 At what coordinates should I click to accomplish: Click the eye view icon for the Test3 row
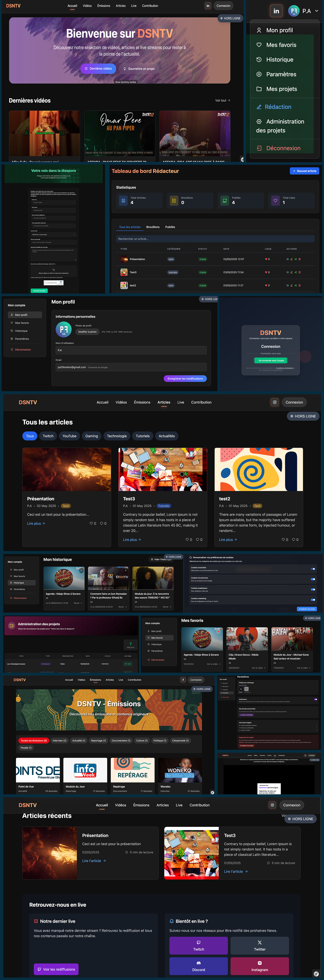pyautogui.click(x=288, y=272)
